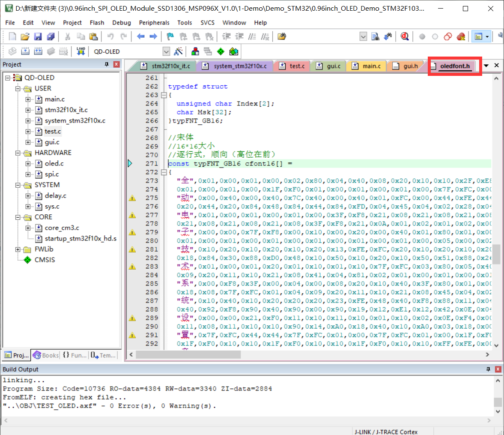This screenshot has height=435, width=504.
Task: Insert a bookmark with the flag icon
Action: point(170,36)
